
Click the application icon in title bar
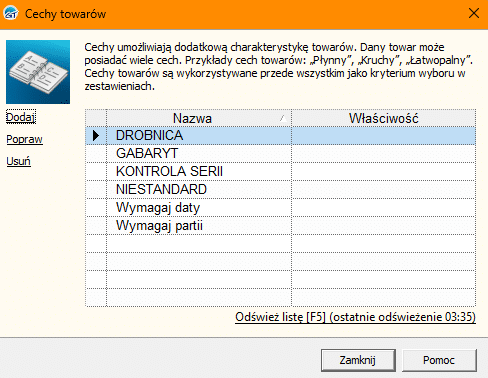11,14
